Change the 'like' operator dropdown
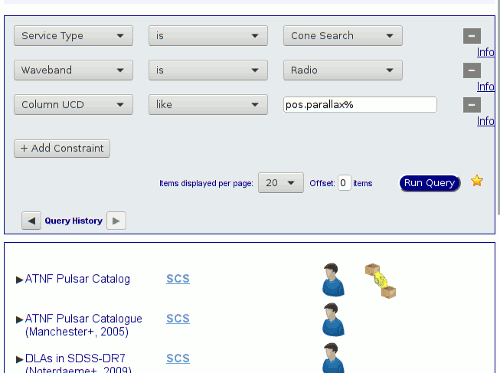500x373 pixels. click(x=208, y=105)
